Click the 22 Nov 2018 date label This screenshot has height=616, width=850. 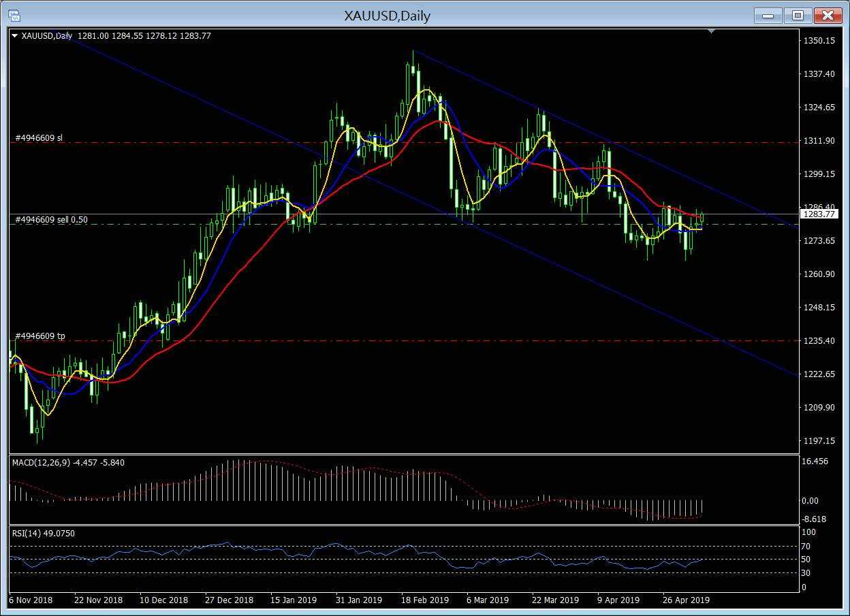pyautogui.click(x=99, y=600)
